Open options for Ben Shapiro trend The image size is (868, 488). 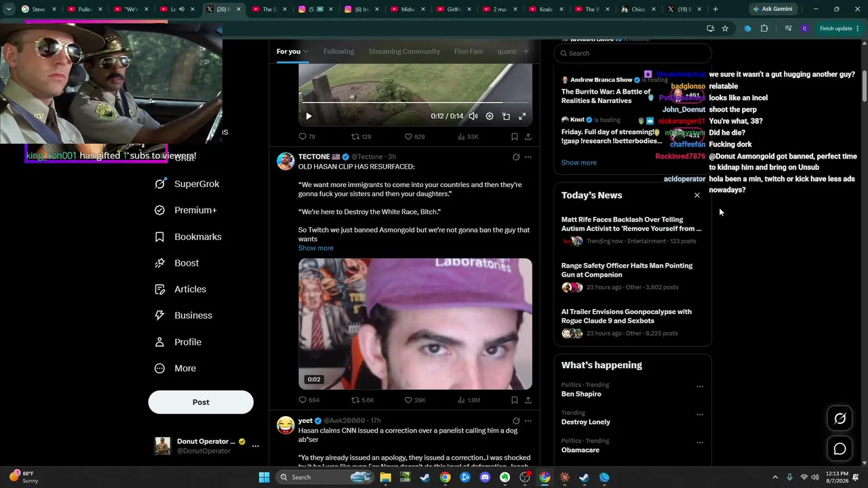coord(700,387)
